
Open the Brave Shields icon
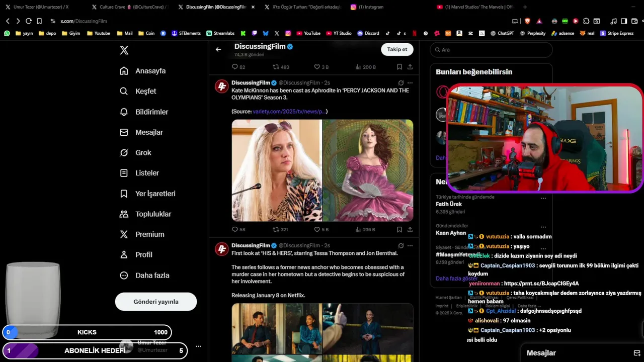click(x=527, y=21)
